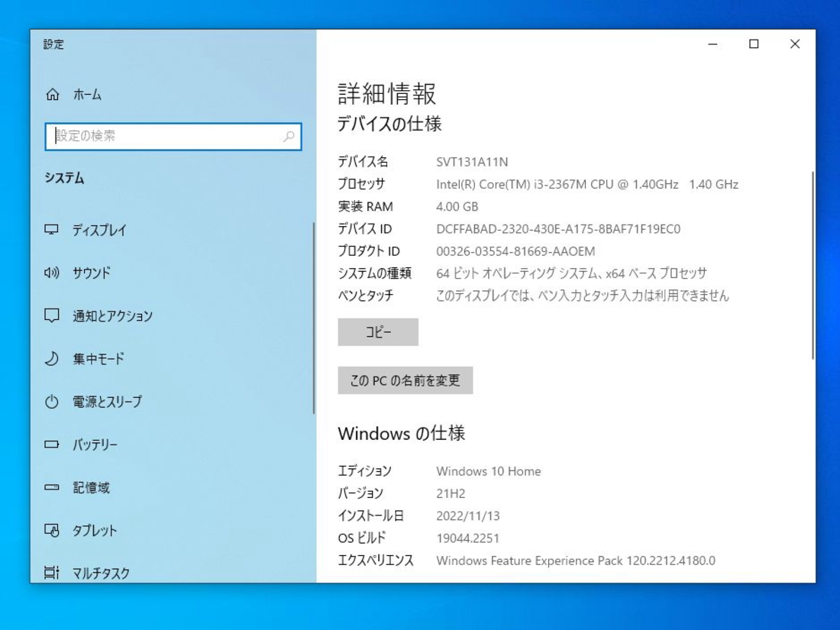Click the Home house icon
Image resolution: width=840 pixels, height=630 pixels.
pyautogui.click(x=53, y=95)
